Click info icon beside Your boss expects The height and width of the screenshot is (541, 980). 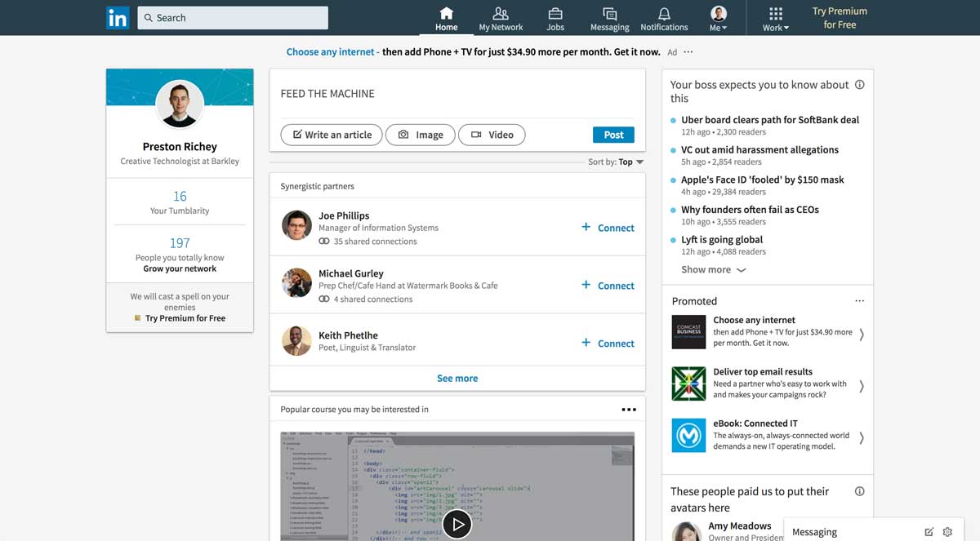click(x=859, y=85)
